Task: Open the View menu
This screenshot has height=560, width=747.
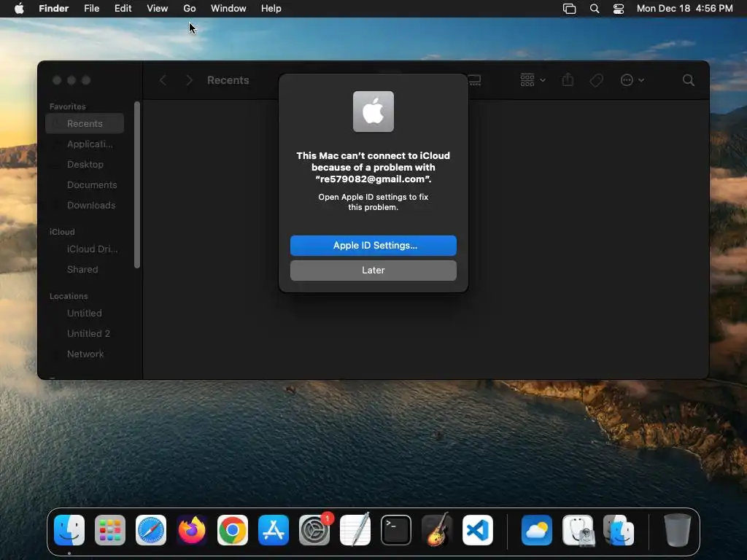Action: click(x=158, y=9)
